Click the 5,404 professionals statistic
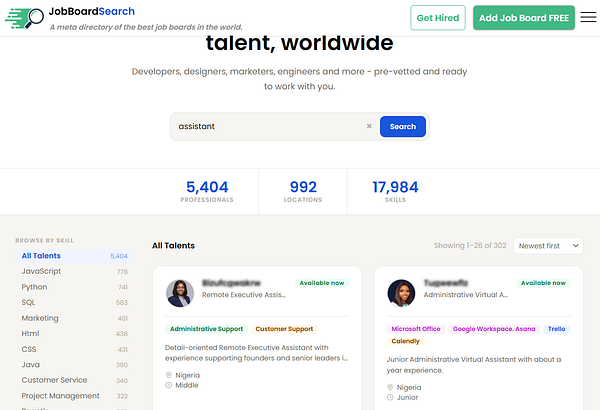Screen dimensions: 600x410 tap(207, 191)
